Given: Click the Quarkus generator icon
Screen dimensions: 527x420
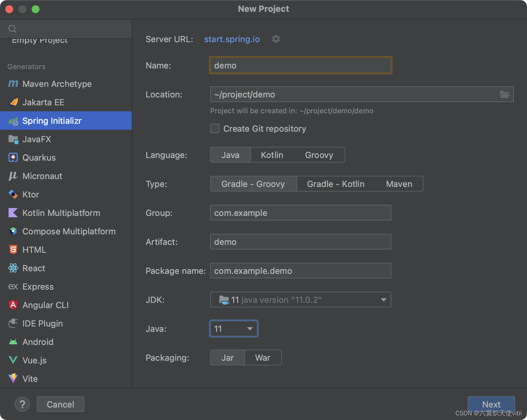Looking at the screenshot, I should tap(13, 158).
